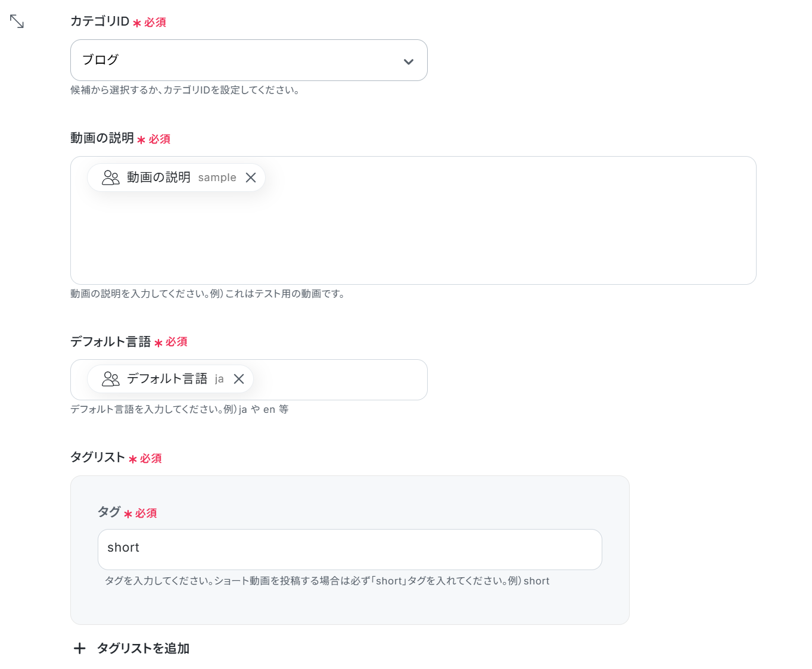Click the カテゴリID helper text below dropdown
This screenshot has height=669, width=812.
(x=185, y=90)
